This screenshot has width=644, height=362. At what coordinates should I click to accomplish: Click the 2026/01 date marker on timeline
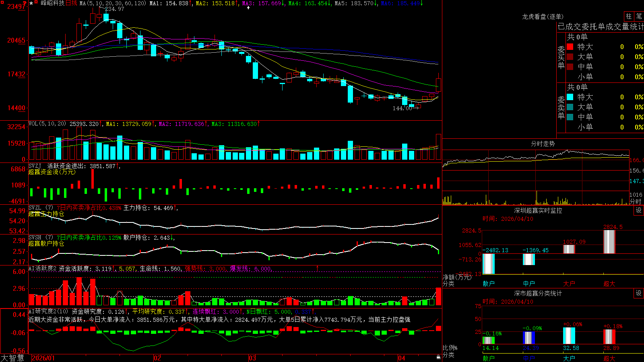(43, 358)
